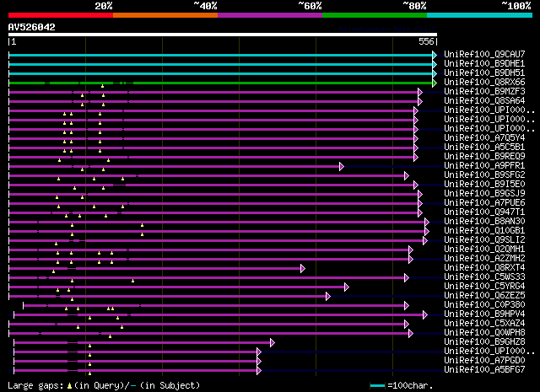Click the yellow gap marker under the Q8RX66 bar

102,86
